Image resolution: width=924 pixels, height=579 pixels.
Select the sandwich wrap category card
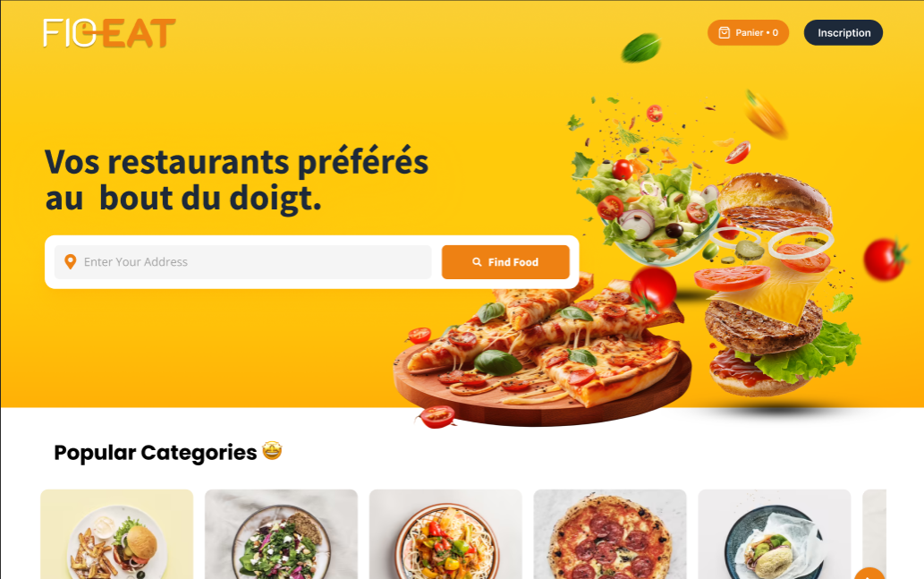[775, 534]
